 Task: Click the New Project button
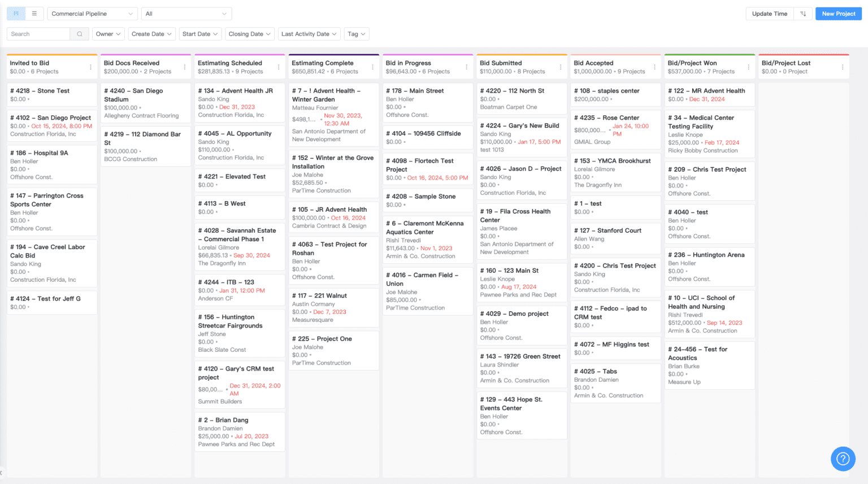click(838, 14)
